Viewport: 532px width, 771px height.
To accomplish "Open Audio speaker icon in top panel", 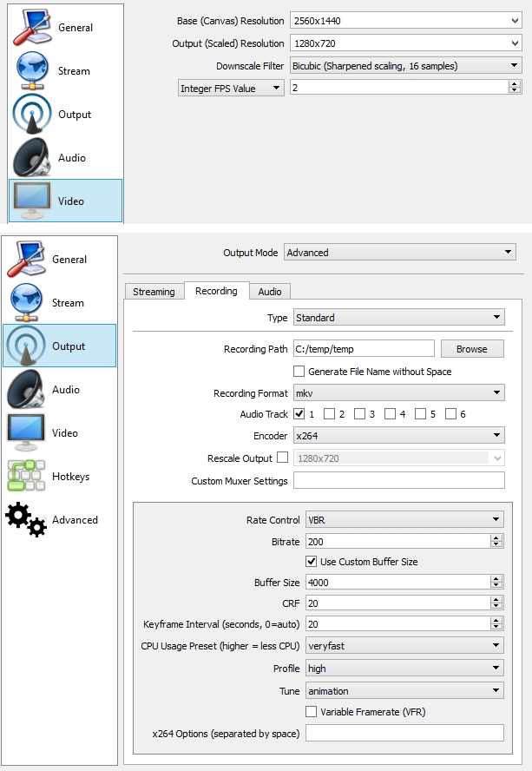I will 32,157.
